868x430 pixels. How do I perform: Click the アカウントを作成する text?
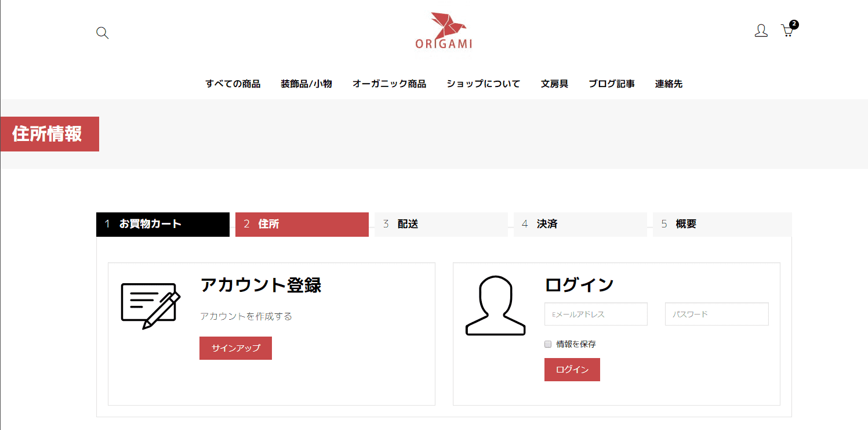point(246,316)
